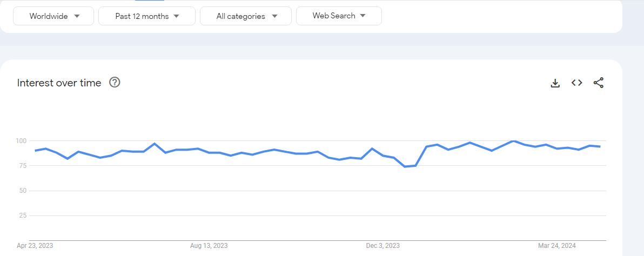The width and height of the screenshot is (644, 256).
Task: Open the Worldwide region dropdown
Action: point(53,16)
